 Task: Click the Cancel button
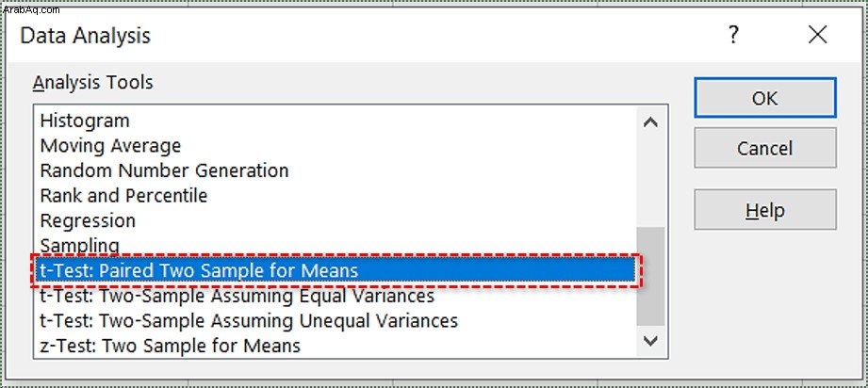tap(765, 148)
